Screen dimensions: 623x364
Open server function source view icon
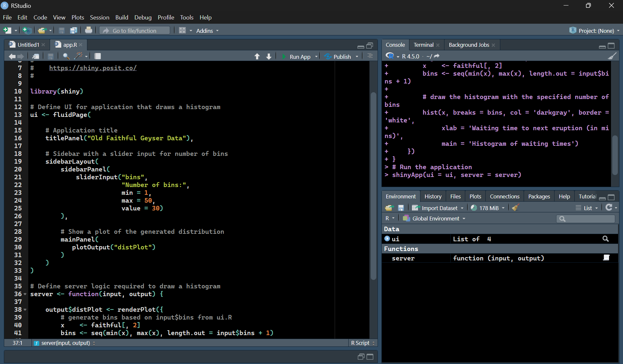coord(606,258)
